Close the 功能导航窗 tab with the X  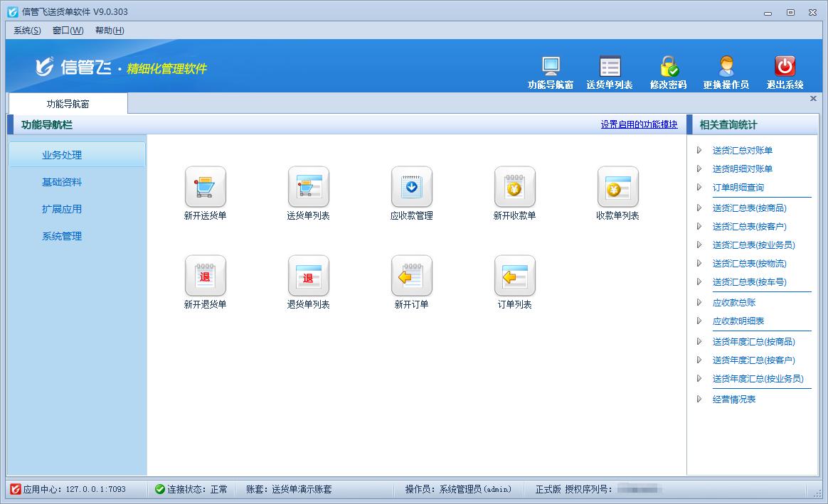coord(813,98)
